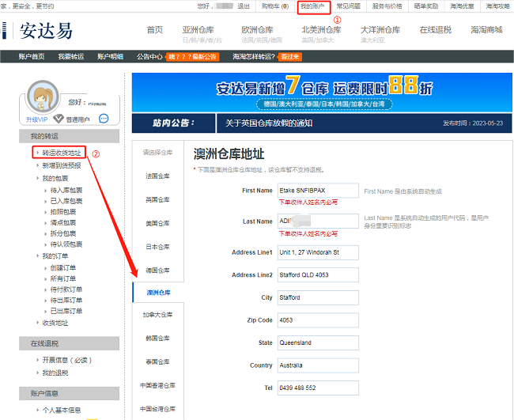Switch to the 加拿大仓库 warehouse tab

157,315
